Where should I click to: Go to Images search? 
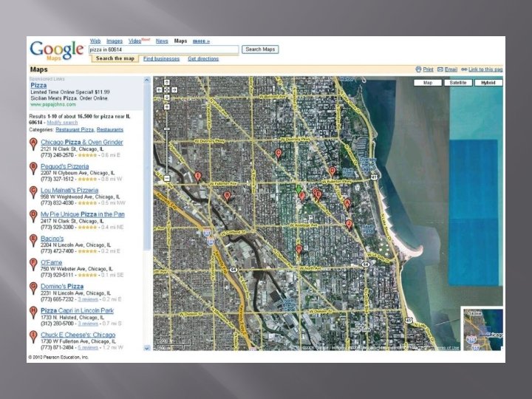tap(115, 41)
